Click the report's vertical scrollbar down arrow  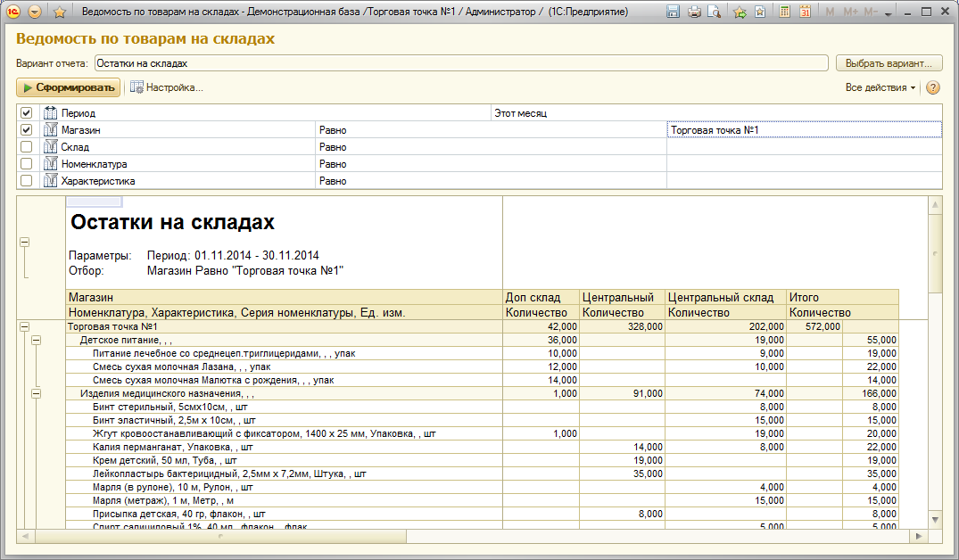click(x=935, y=519)
